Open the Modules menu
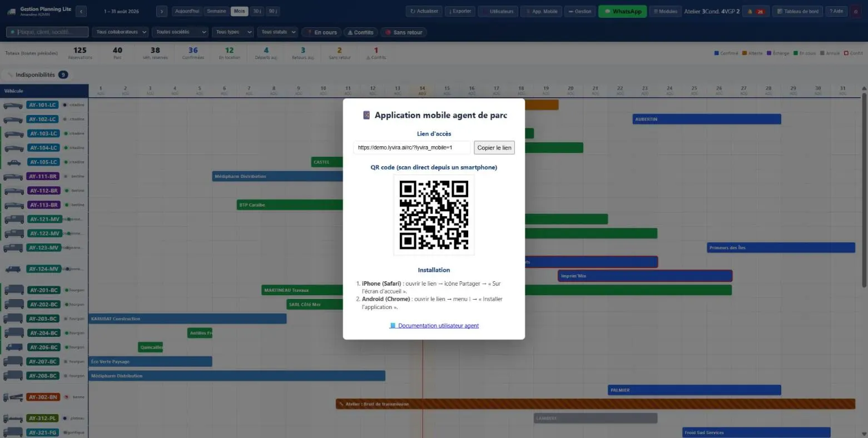 [x=665, y=11]
